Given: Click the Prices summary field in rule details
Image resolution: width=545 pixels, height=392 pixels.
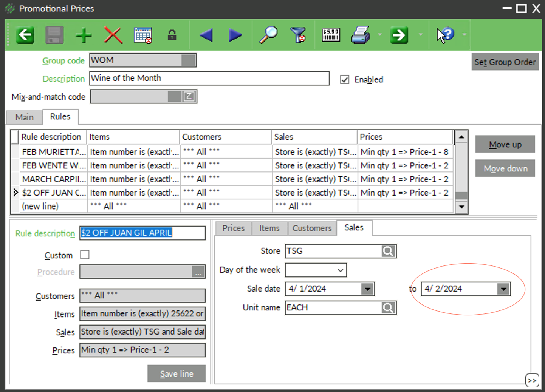Looking at the screenshot, I should click(x=142, y=350).
